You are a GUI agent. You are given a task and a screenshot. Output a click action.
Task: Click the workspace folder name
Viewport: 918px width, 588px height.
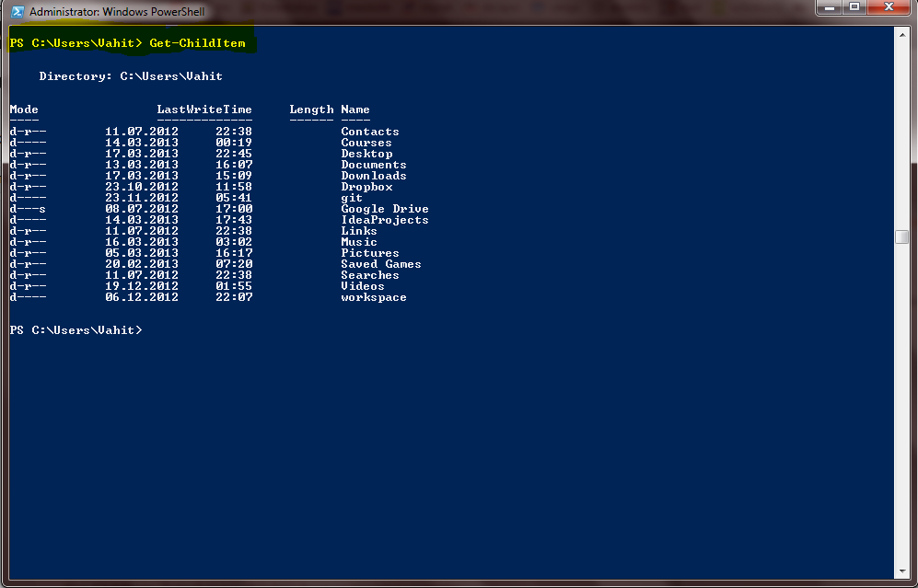[374, 298]
